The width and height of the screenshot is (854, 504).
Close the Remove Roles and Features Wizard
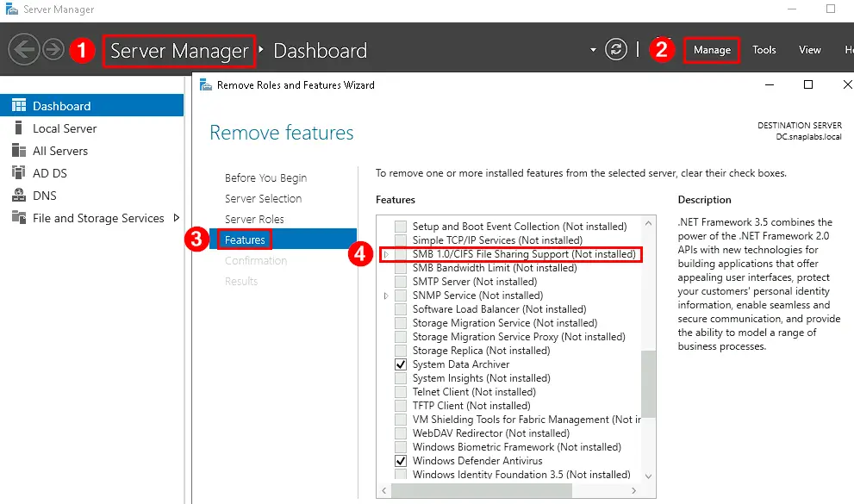point(847,84)
